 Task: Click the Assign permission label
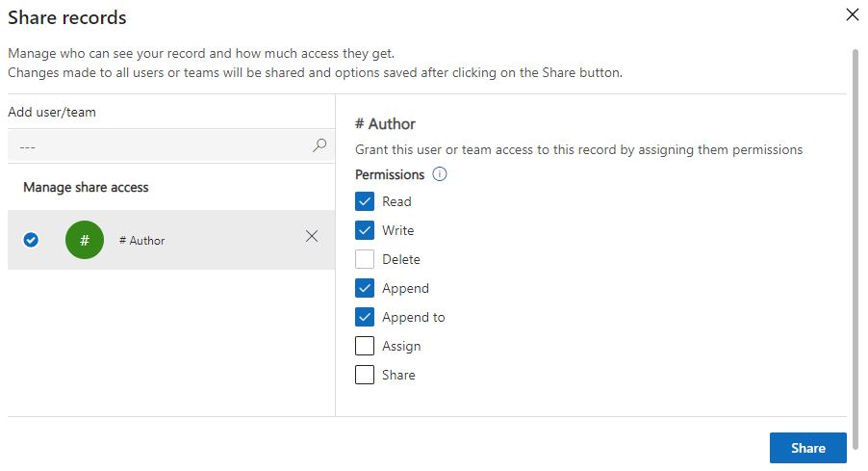pyautogui.click(x=401, y=346)
